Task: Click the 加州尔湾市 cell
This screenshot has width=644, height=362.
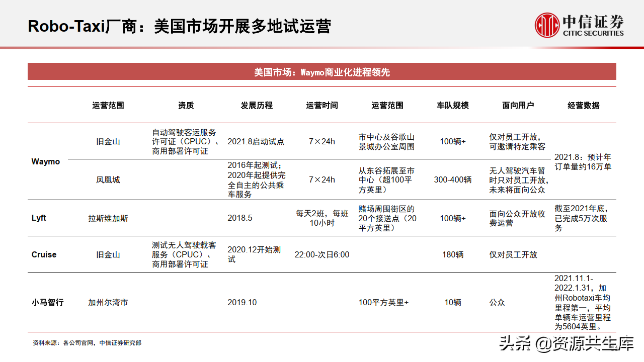Action: click(108, 303)
